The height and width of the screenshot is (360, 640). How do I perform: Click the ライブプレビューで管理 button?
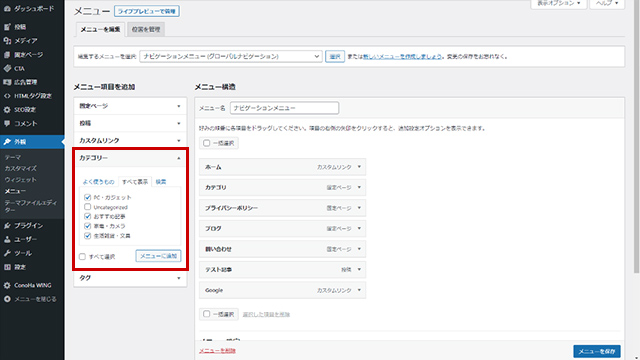click(147, 11)
